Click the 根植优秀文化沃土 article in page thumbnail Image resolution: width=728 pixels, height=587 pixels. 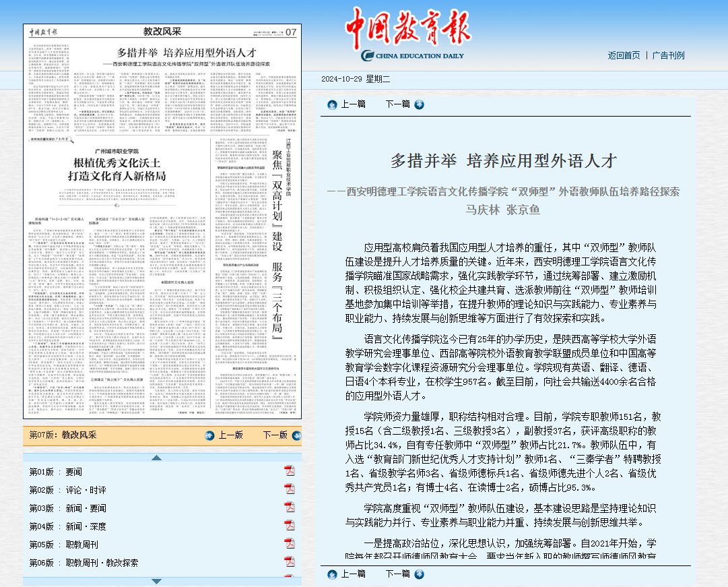click(117, 169)
